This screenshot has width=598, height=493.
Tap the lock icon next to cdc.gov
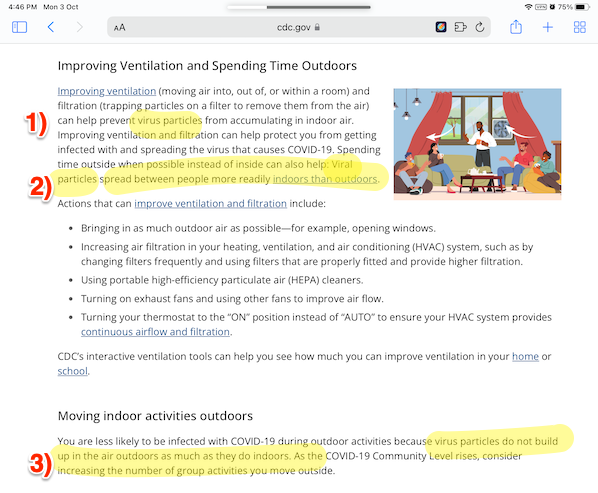tap(317, 27)
